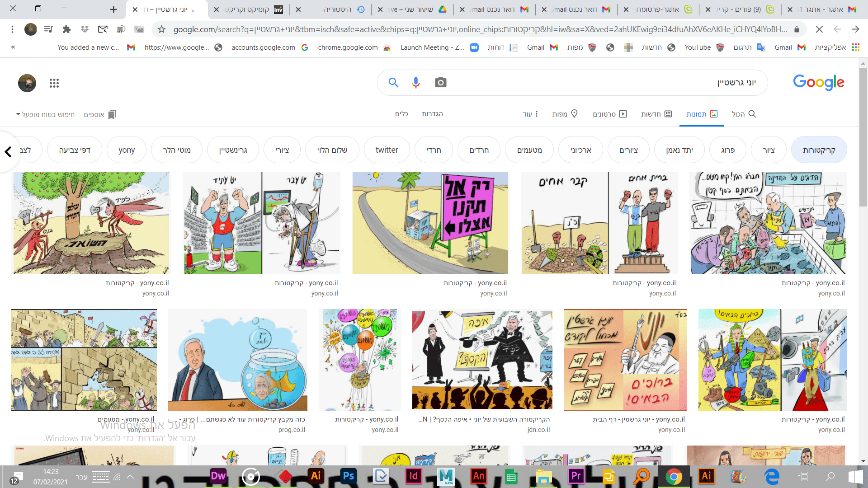Click the כלים tools button

pyautogui.click(x=401, y=114)
